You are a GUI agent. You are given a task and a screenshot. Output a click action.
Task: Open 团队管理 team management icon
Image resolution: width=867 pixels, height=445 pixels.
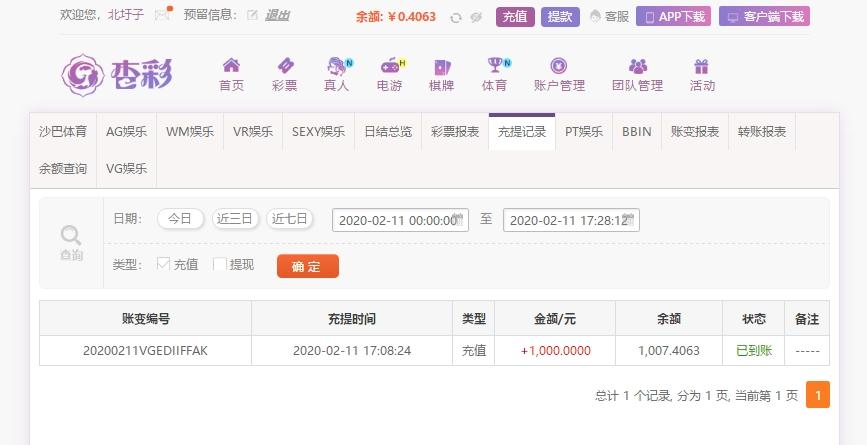(x=638, y=66)
